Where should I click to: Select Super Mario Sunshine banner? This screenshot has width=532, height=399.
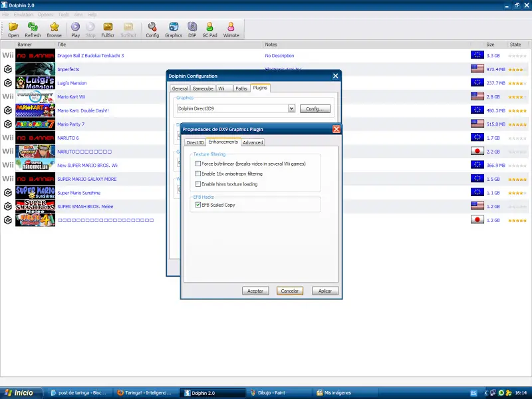click(35, 193)
